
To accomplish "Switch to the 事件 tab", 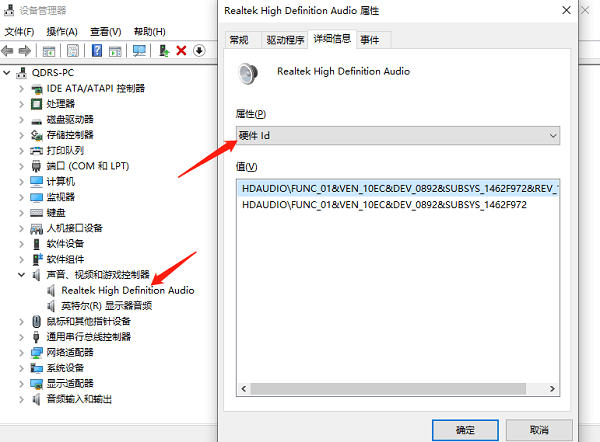I will click(370, 40).
